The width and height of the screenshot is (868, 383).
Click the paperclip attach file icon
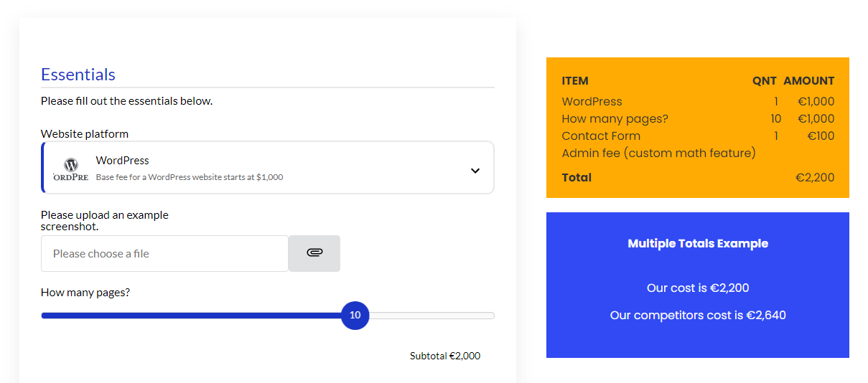tap(314, 252)
